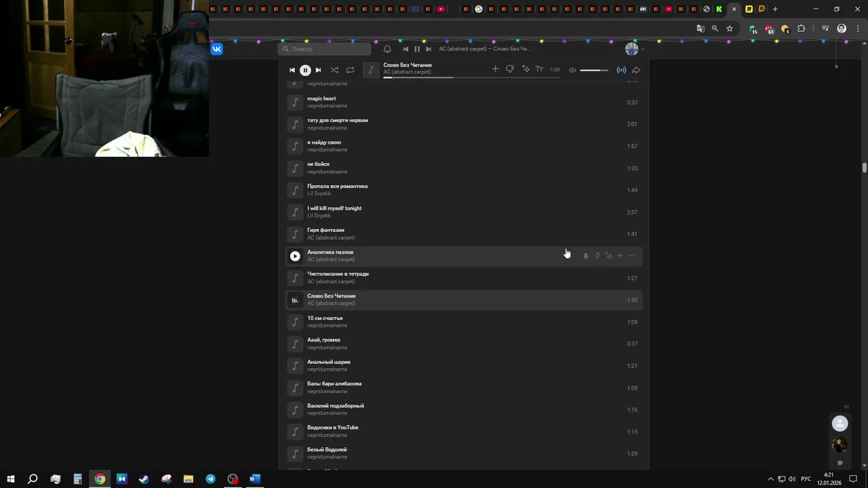Image resolution: width=868 pixels, height=488 pixels.
Task: Click the equalizer icon on Слово Без Читания row
Action: click(295, 300)
